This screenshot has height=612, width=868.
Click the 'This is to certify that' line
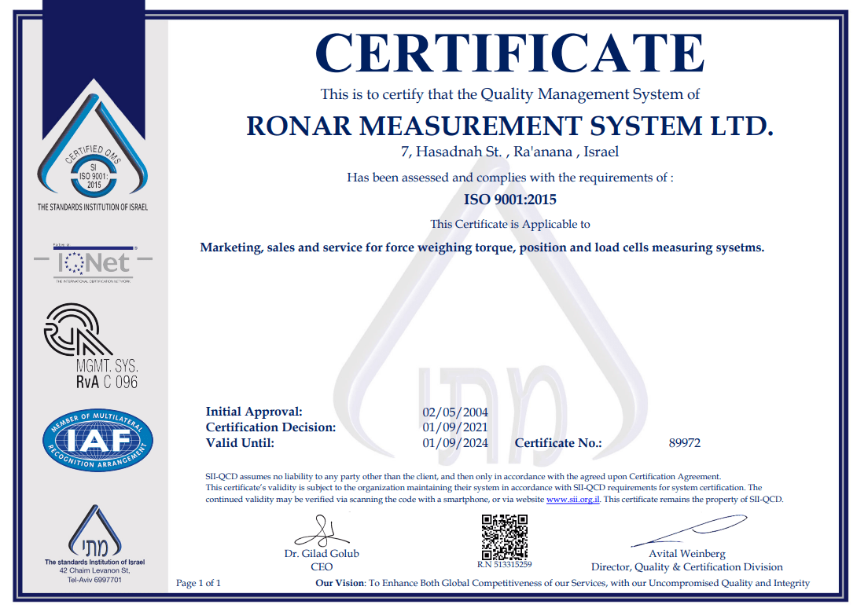[x=509, y=94]
